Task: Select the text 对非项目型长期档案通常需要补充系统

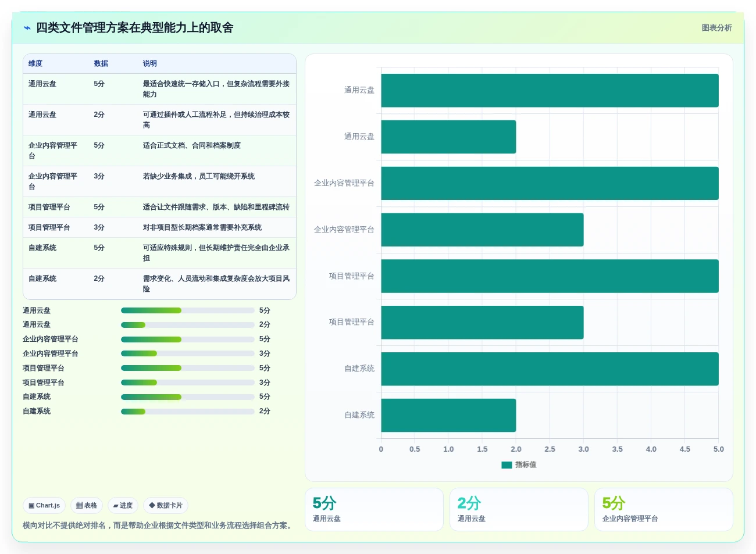Action: click(202, 227)
